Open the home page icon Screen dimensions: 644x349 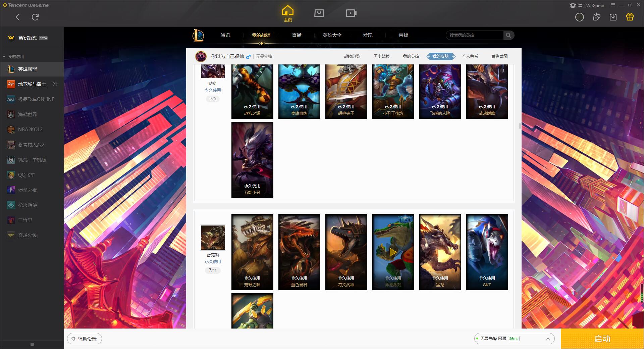(x=288, y=13)
